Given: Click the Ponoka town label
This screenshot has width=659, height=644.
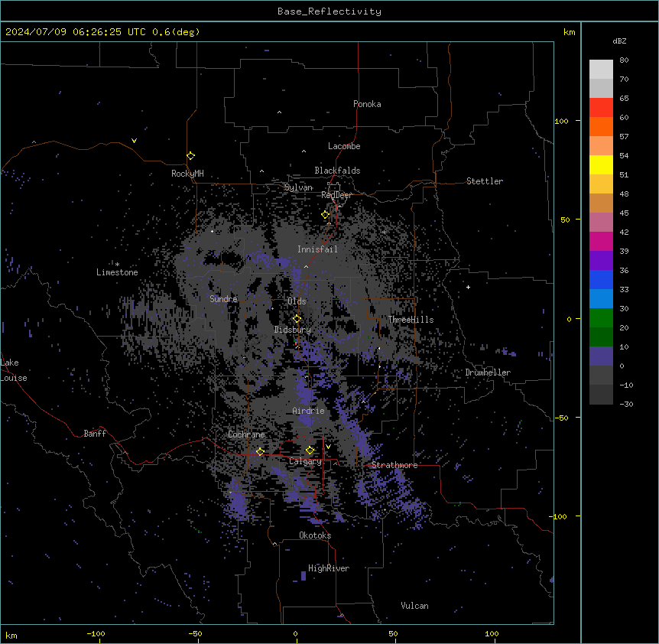Looking at the screenshot, I should pos(367,104).
